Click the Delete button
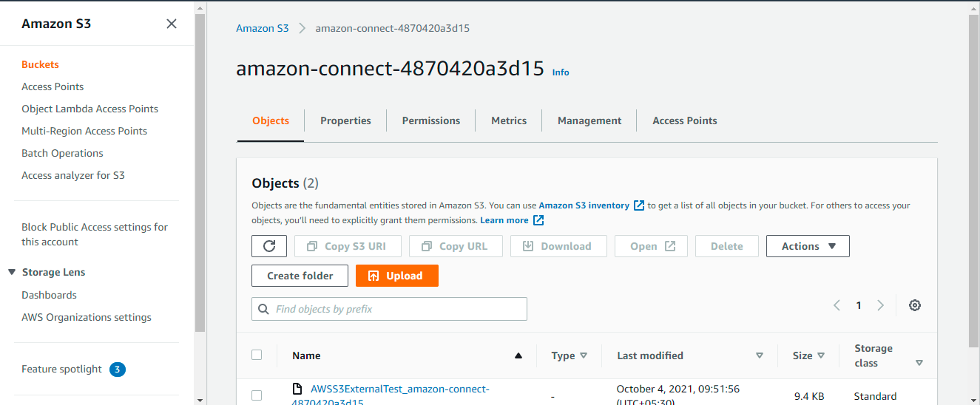 (727, 246)
